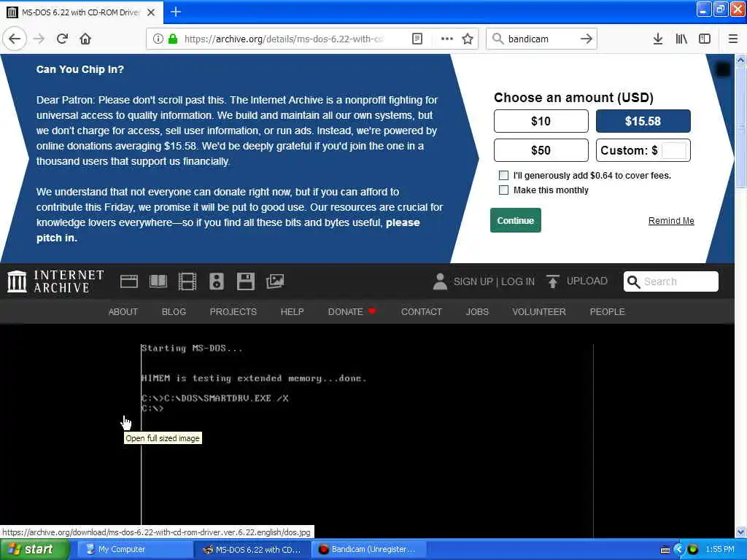Viewport: 747px width, 560px height.
Task: Open the CONTACT menu item
Action: click(x=421, y=311)
